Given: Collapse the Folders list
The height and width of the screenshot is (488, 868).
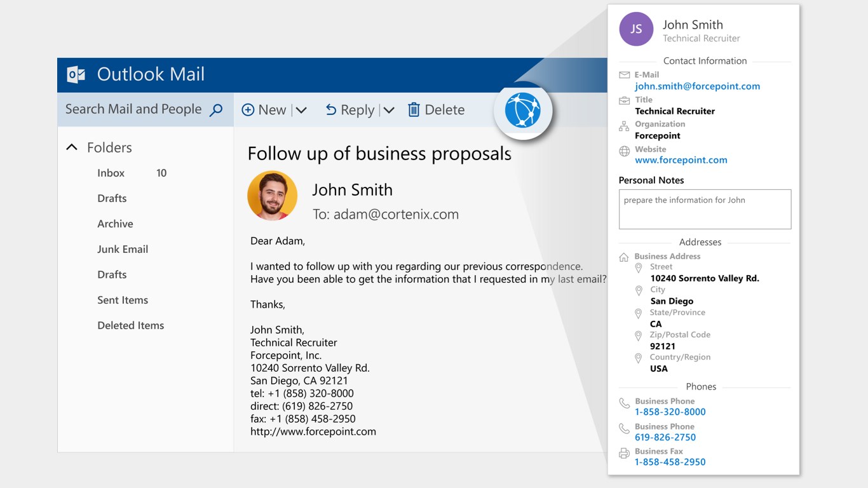Looking at the screenshot, I should tap(72, 147).
